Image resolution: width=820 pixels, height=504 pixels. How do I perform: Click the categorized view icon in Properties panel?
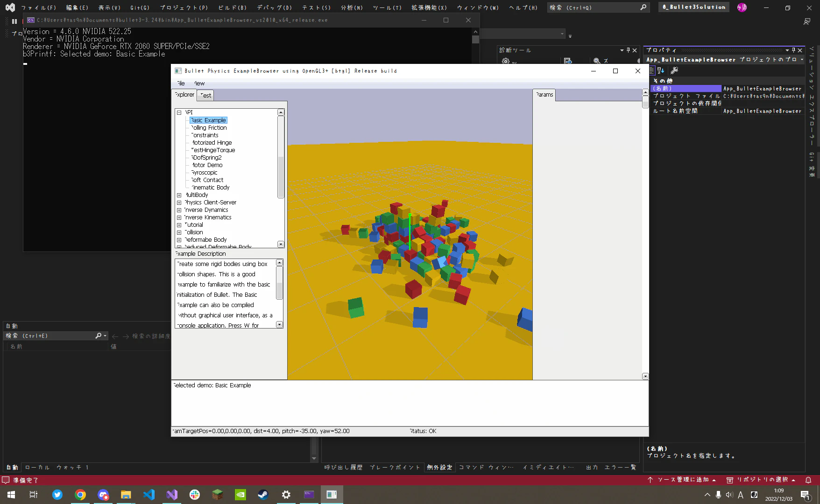pos(652,70)
